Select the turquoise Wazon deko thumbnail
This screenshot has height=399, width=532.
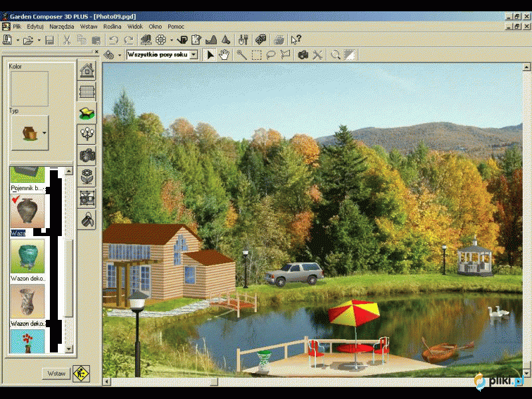pos(27,256)
